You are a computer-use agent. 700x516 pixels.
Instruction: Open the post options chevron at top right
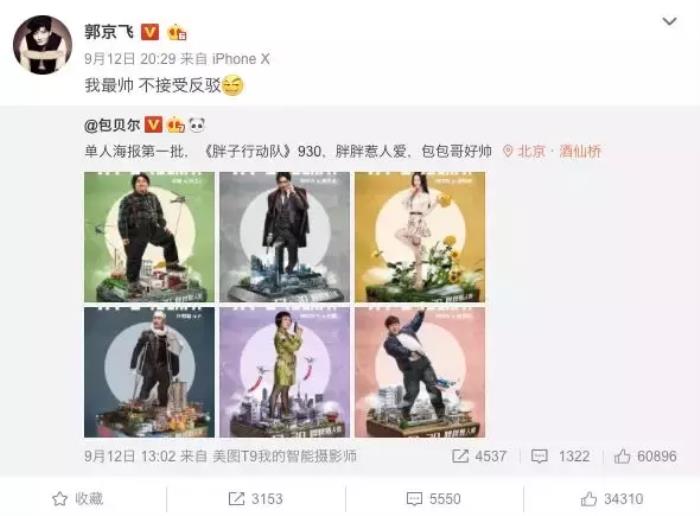669,21
